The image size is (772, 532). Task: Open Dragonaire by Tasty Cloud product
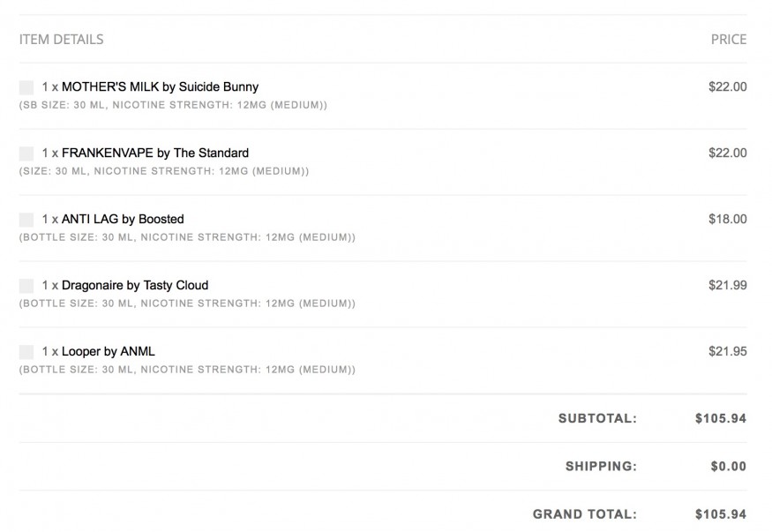(x=135, y=285)
